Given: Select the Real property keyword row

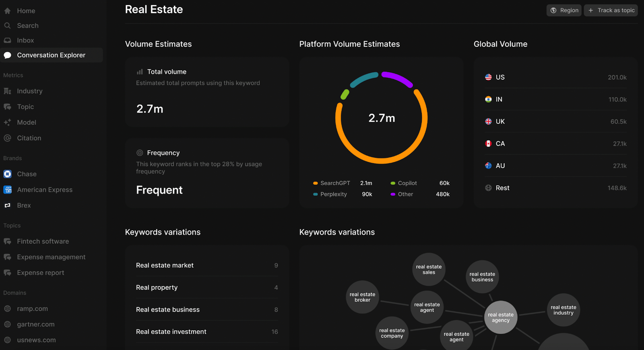Looking at the screenshot, I should click(207, 288).
